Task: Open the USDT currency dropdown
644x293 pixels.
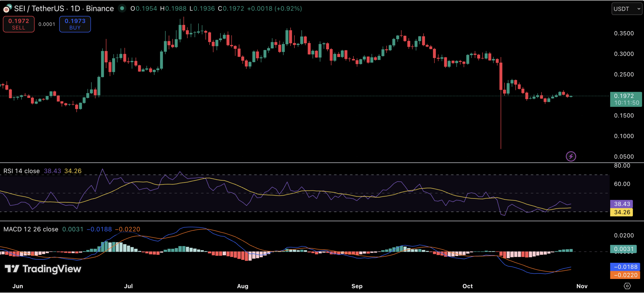Action: [x=626, y=9]
